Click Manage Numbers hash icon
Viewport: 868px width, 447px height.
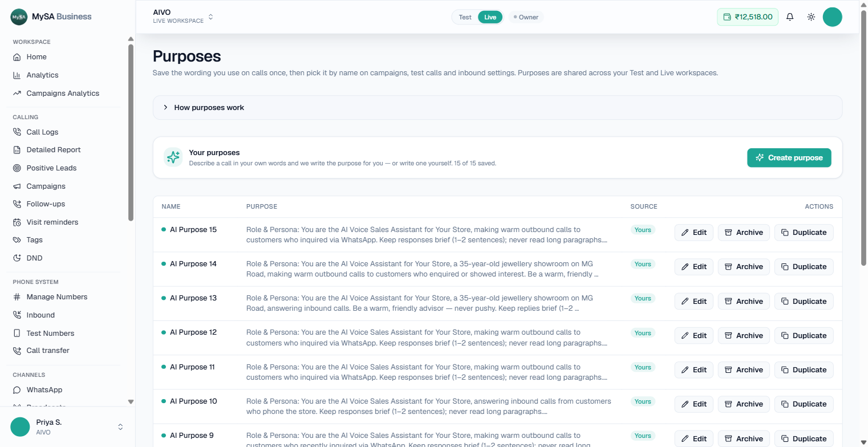(17, 297)
